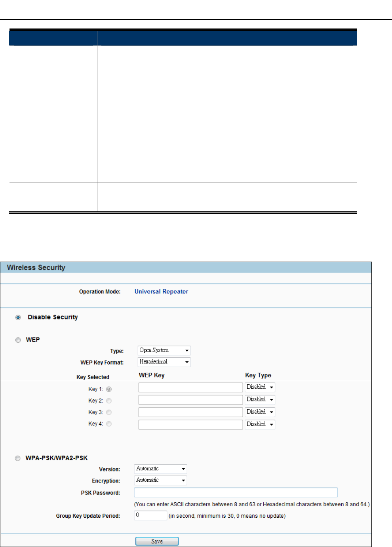The image size is (392, 547).
Task: Click the PSK Password label
Action: (x=101, y=493)
